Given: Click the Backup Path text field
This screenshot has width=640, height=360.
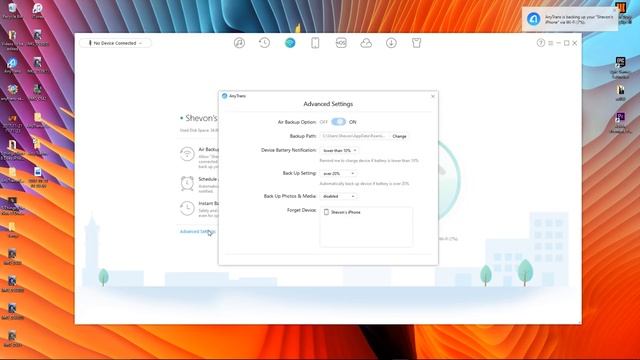Looking at the screenshot, I should (354, 136).
